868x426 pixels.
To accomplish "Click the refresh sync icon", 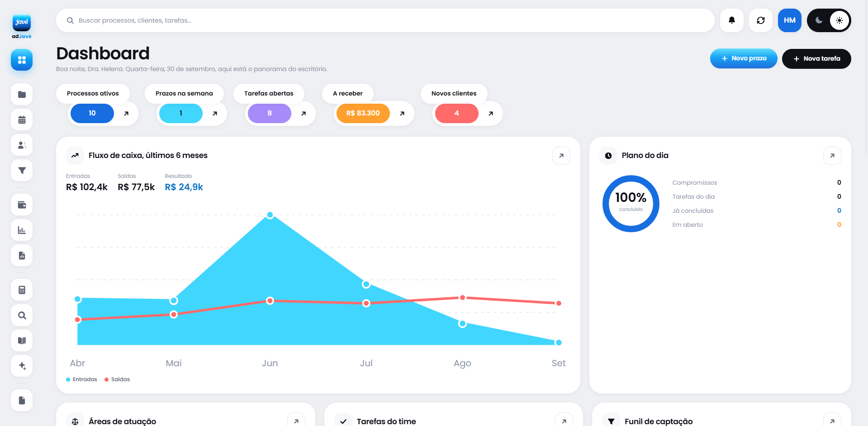I will 761,20.
